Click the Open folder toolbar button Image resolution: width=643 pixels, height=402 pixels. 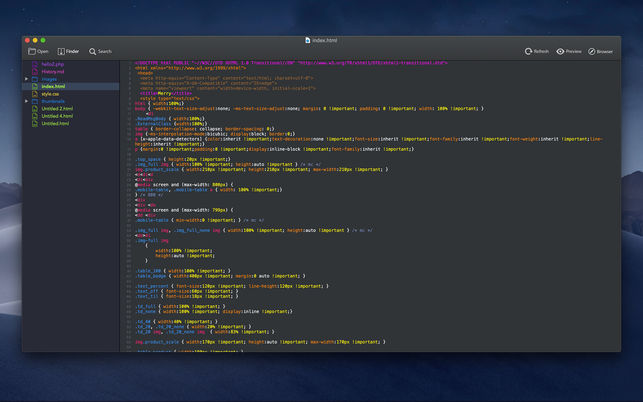(x=38, y=51)
